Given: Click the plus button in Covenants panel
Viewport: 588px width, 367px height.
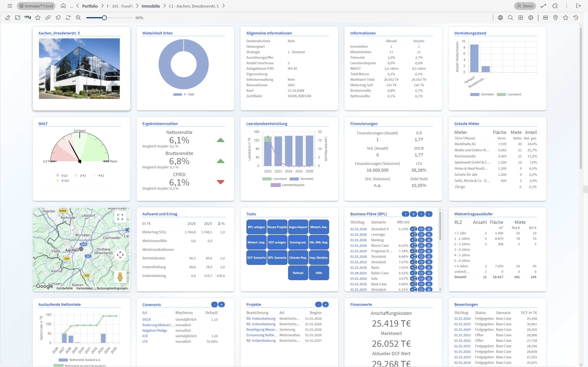Looking at the screenshot, I should point(222,304).
